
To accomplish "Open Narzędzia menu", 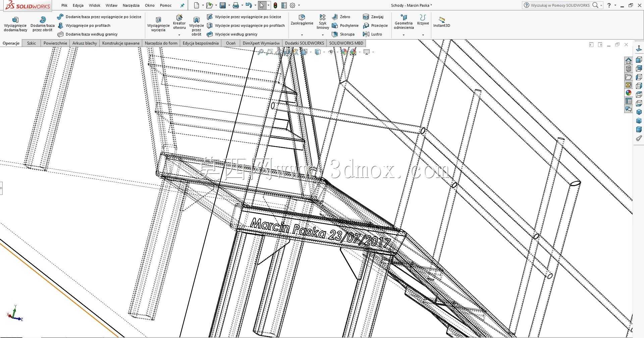I will click(131, 5).
